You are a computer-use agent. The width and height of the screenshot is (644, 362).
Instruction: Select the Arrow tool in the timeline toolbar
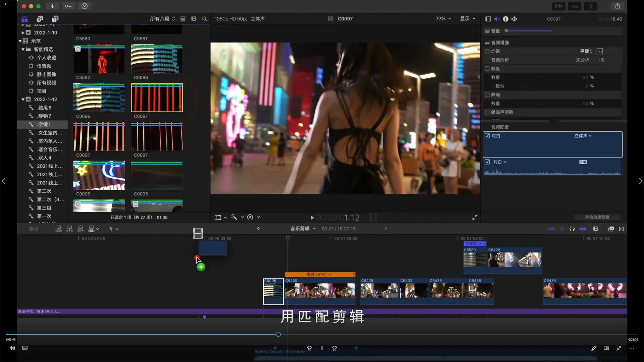pyautogui.click(x=111, y=229)
